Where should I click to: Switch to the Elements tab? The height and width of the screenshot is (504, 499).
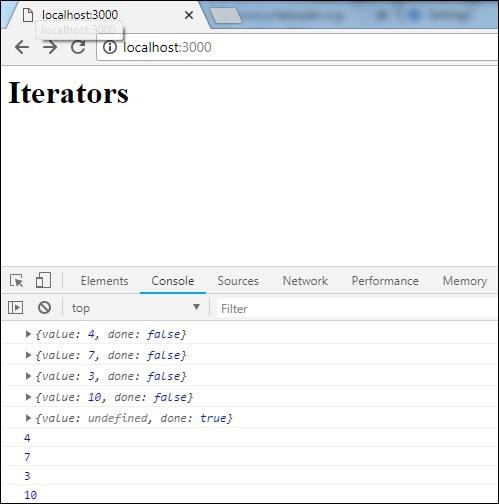[104, 281]
